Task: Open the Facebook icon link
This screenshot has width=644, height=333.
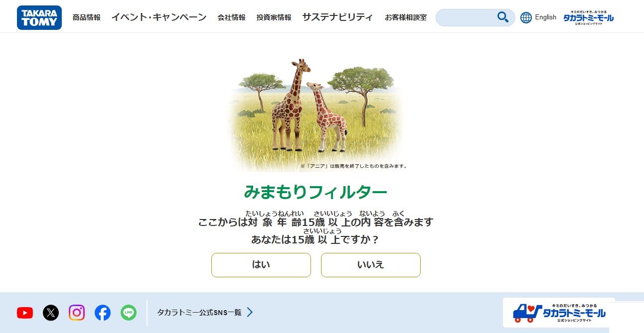Action: (103, 313)
